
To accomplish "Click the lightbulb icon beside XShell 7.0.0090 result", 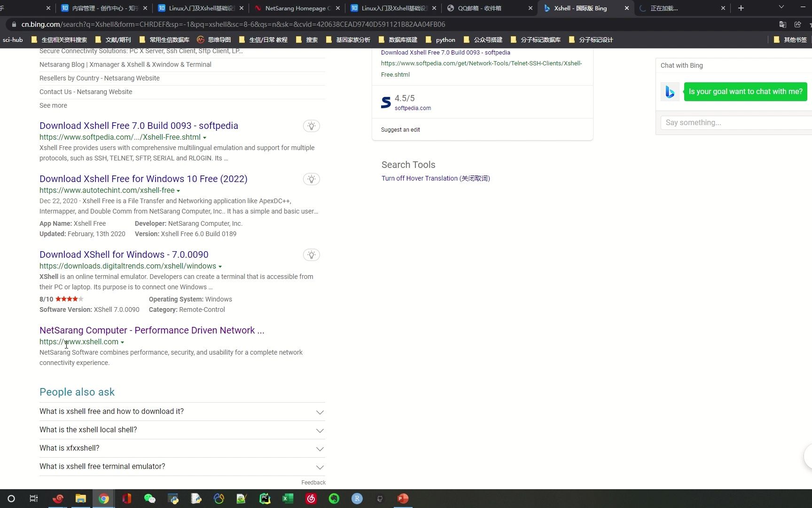I will [311, 255].
